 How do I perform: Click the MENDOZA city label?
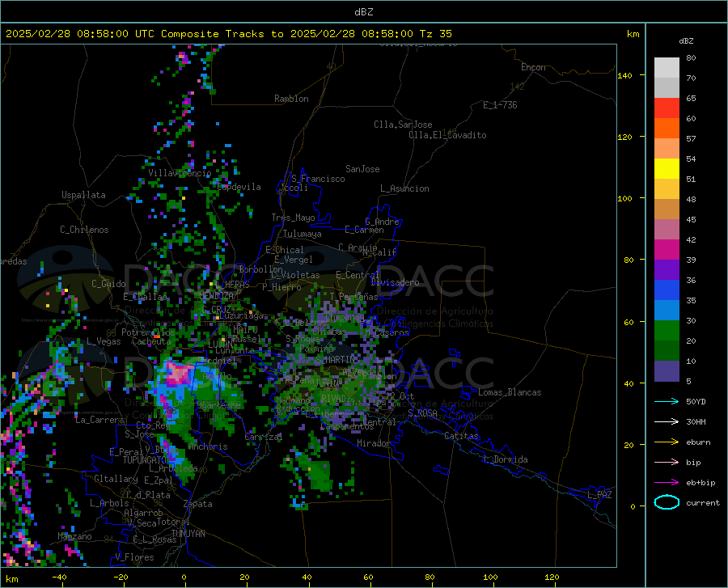click(x=216, y=295)
